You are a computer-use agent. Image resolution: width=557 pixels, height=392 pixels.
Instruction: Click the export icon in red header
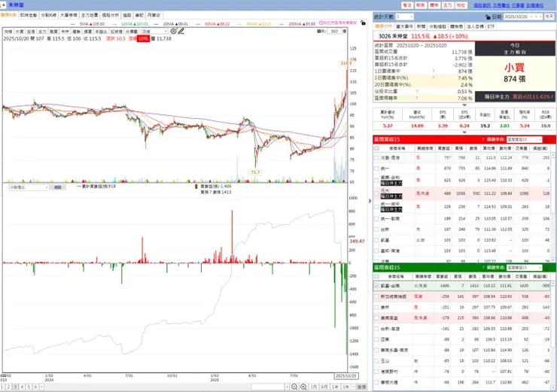coord(546,139)
